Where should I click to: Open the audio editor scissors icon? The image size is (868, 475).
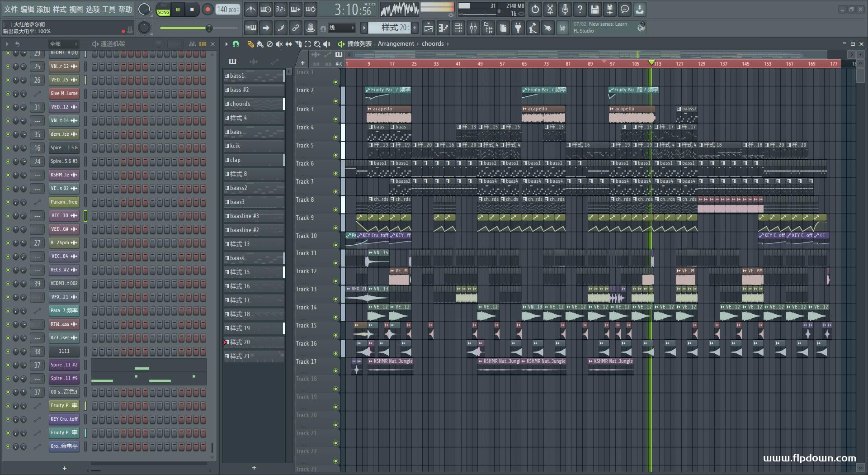(x=550, y=9)
